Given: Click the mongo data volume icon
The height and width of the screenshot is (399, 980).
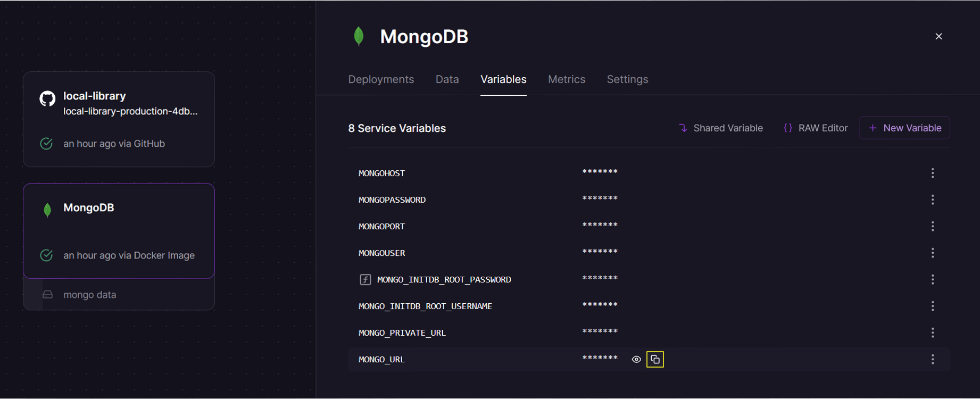Looking at the screenshot, I should tap(48, 295).
